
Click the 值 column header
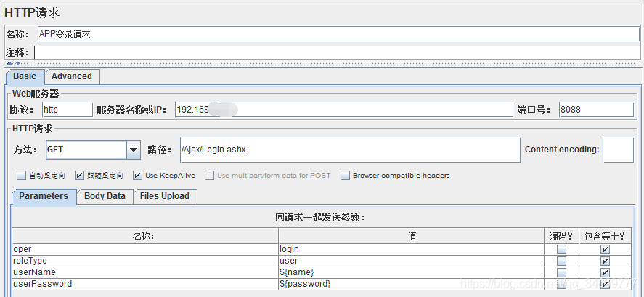[412, 236]
